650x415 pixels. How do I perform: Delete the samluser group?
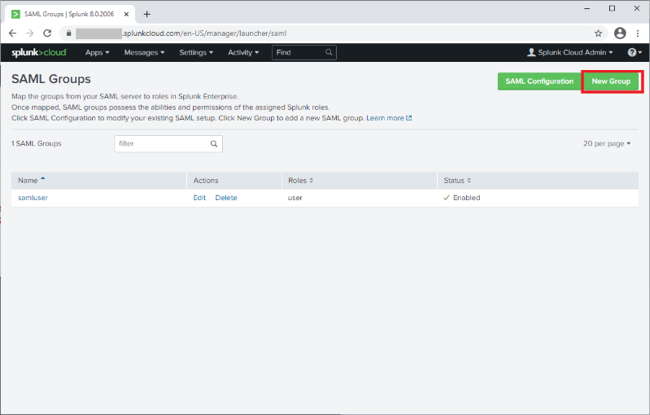[x=226, y=198]
